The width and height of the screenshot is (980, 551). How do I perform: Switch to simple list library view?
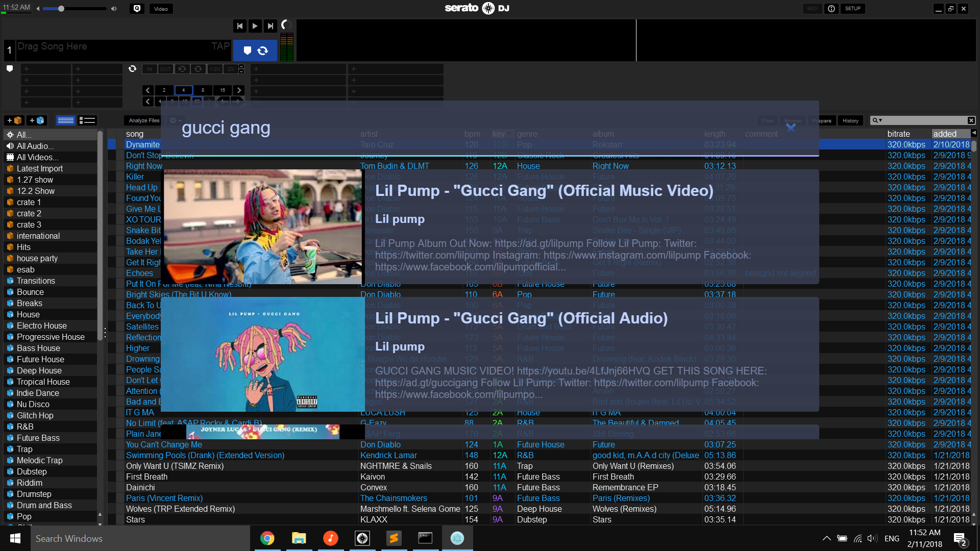[66, 120]
